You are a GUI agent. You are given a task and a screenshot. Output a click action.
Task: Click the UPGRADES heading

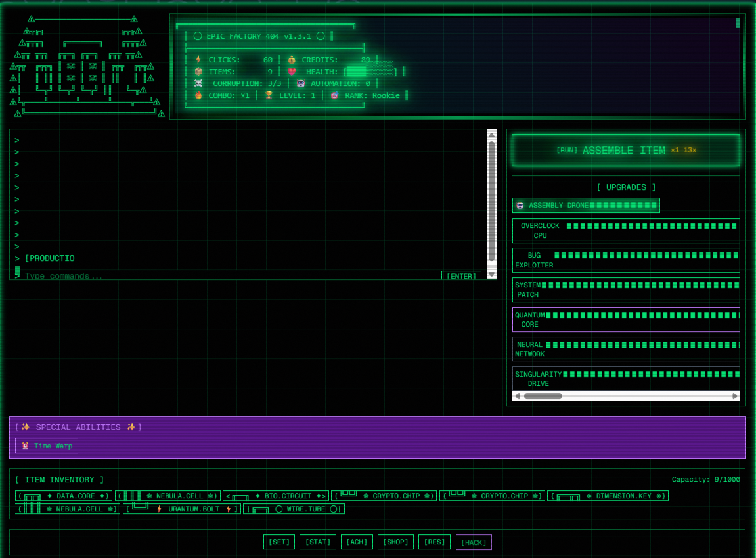coord(626,187)
